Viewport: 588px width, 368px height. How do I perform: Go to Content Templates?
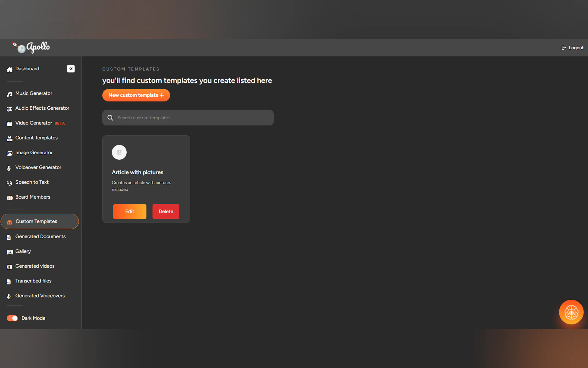(x=37, y=138)
